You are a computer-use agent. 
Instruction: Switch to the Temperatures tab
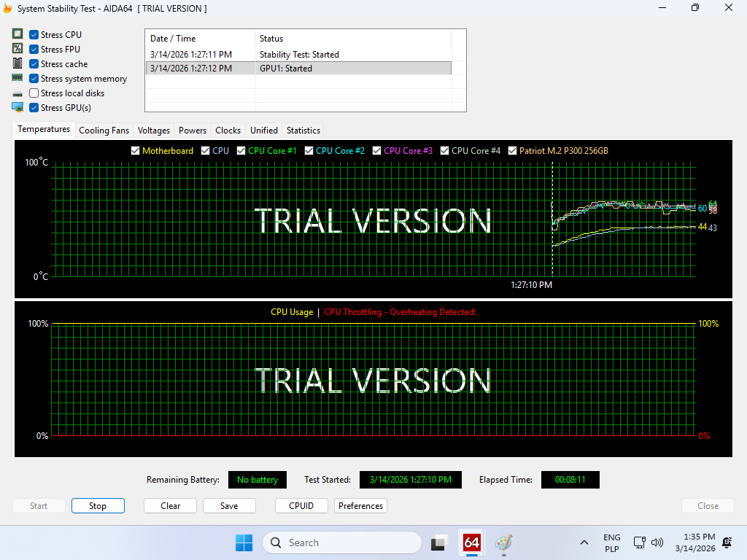(44, 129)
